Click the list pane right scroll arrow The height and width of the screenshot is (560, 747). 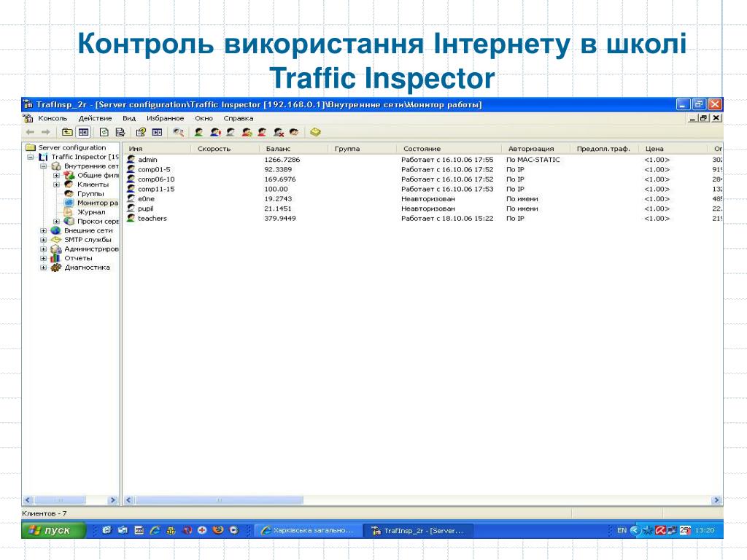tap(716, 500)
